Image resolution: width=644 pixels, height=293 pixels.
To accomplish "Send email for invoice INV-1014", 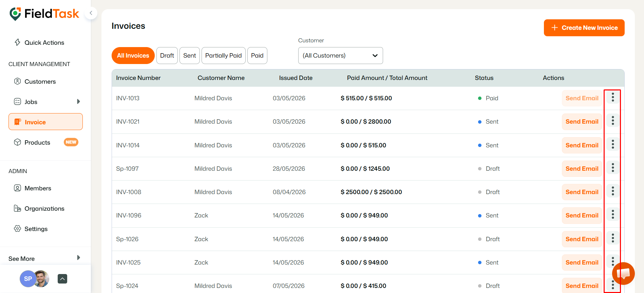I will [x=582, y=145].
